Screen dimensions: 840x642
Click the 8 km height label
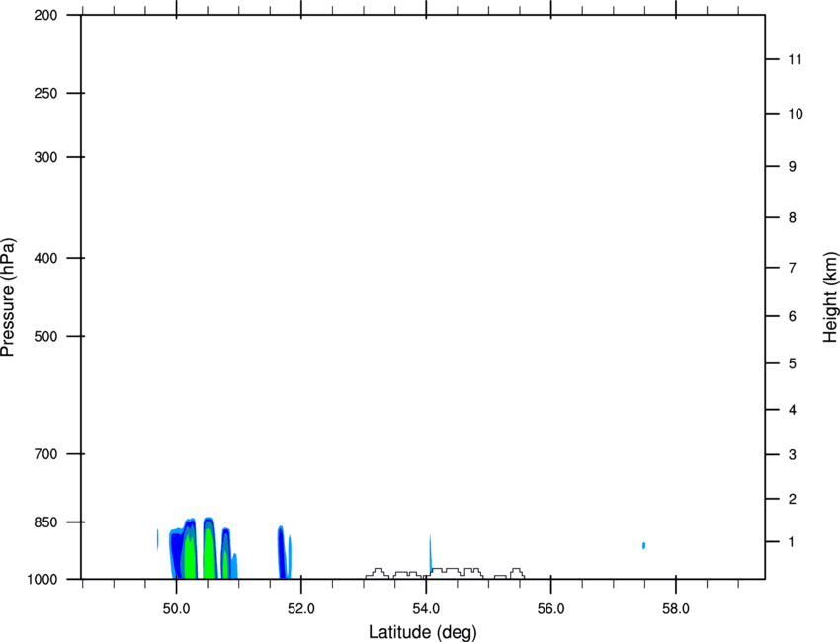[793, 217]
